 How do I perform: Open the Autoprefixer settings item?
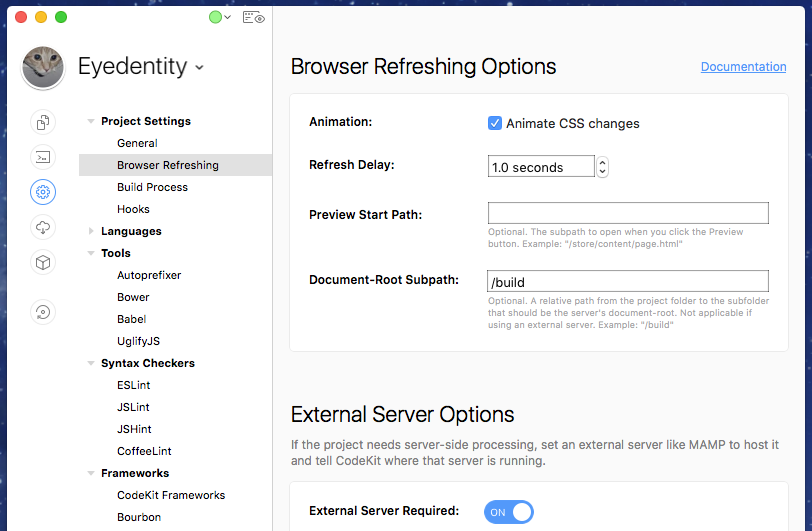point(149,275)
